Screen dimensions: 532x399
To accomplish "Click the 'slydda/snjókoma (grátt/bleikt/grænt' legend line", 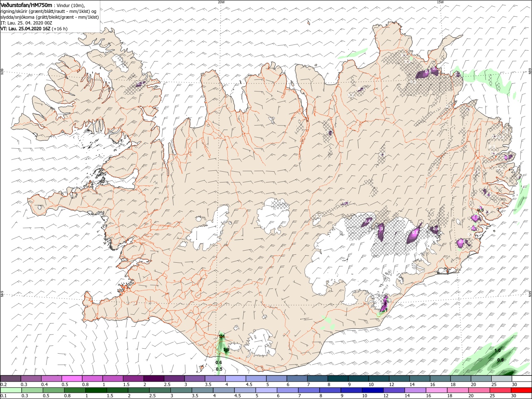I will pos(49,17).
